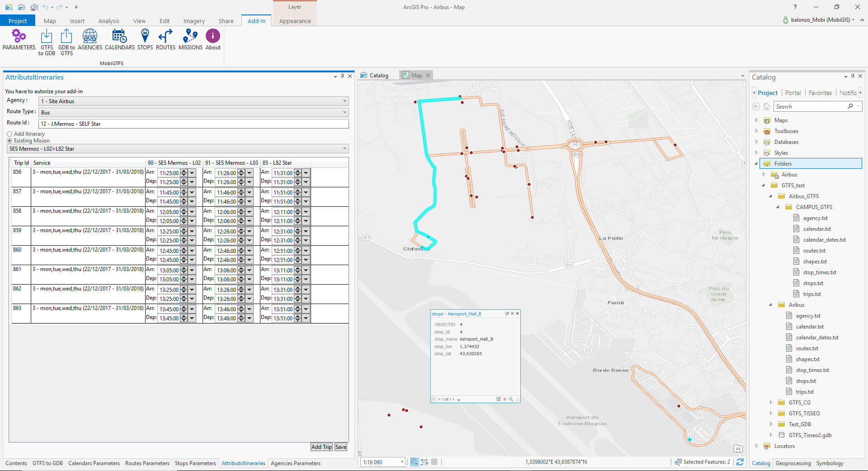
Task: Go to Catalog home location
Action: tap(767, 106)
